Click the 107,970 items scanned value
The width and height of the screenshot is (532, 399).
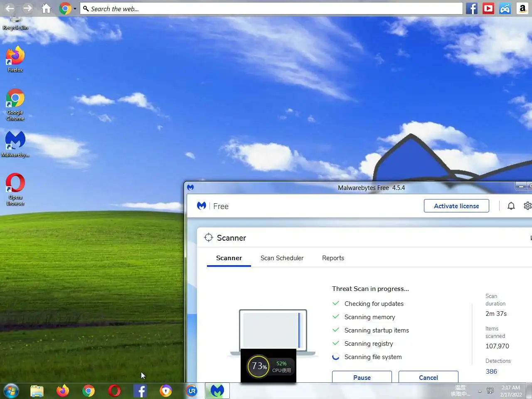497,346
